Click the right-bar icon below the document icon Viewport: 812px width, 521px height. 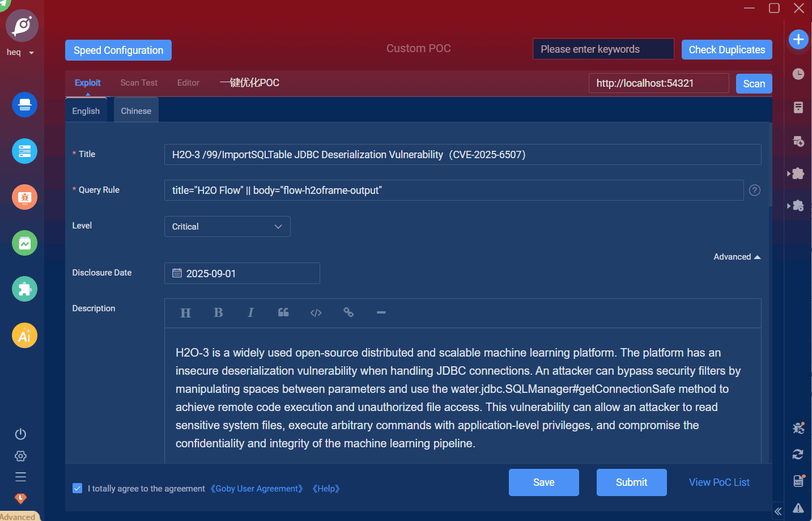click(x=798, y=141)
